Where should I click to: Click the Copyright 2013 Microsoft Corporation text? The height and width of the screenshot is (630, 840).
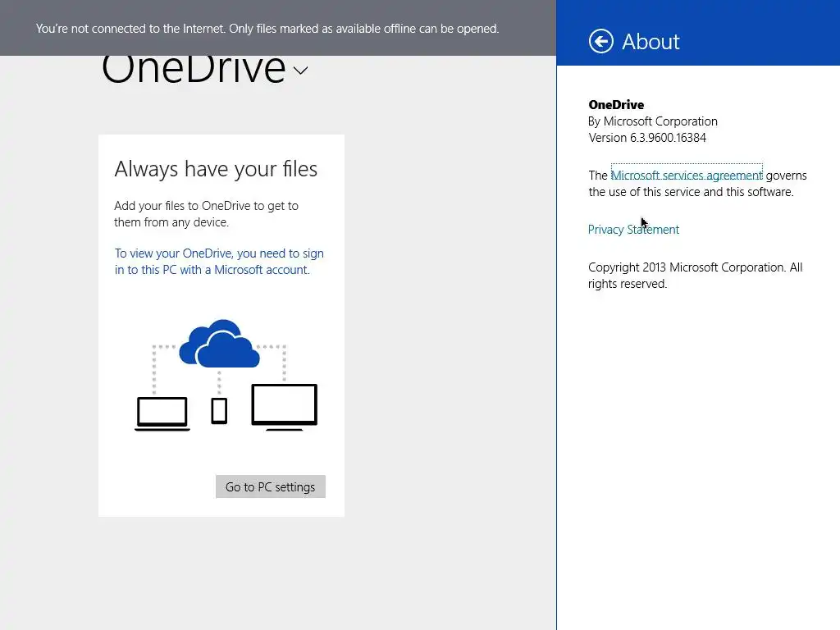point(695,276)
